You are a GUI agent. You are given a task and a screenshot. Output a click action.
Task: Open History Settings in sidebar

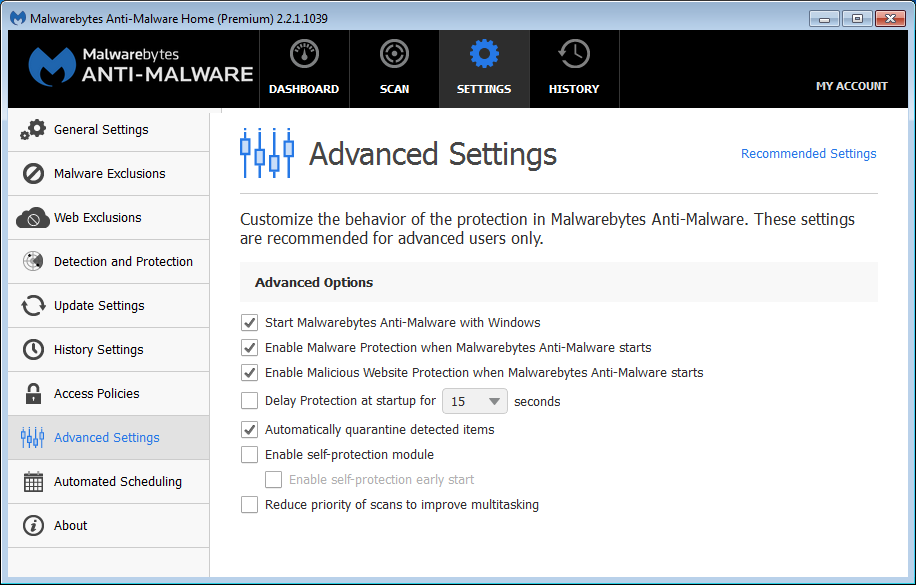(109, 349)
